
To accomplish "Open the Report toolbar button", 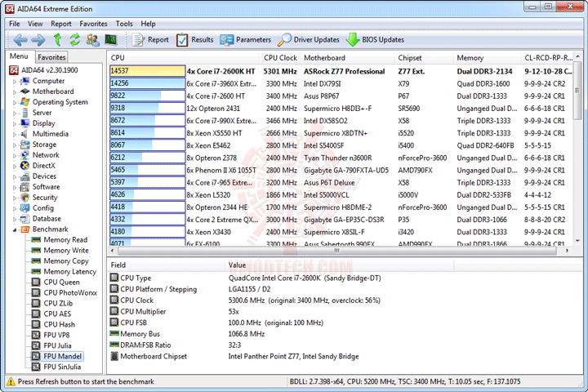I will (x=151, y=40).
